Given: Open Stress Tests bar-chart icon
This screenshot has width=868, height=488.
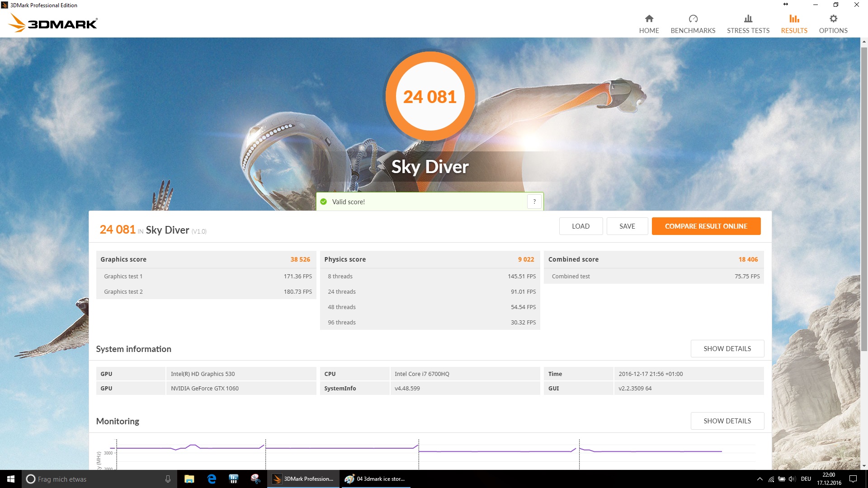Looking at the screenshot, I should (748, 19).
